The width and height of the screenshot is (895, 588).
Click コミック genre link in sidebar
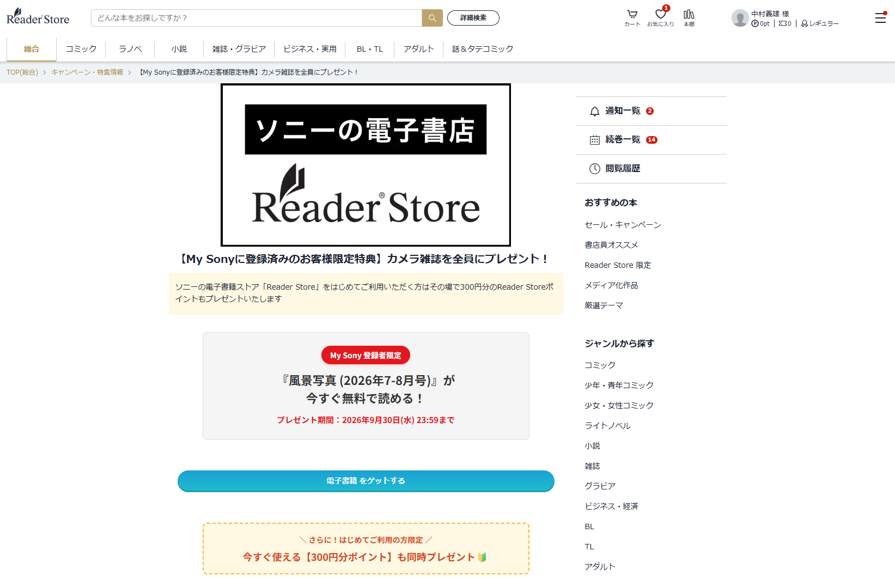tap(600, 365)
